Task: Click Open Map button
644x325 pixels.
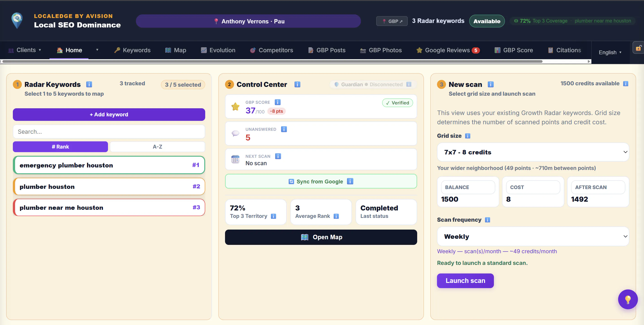Action: [321, 237]
